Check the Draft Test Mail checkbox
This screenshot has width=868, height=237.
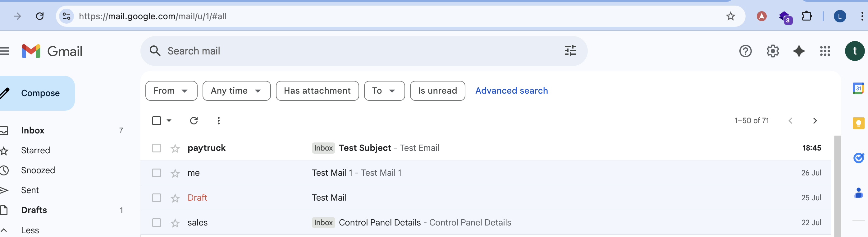(x=157, y=198)
